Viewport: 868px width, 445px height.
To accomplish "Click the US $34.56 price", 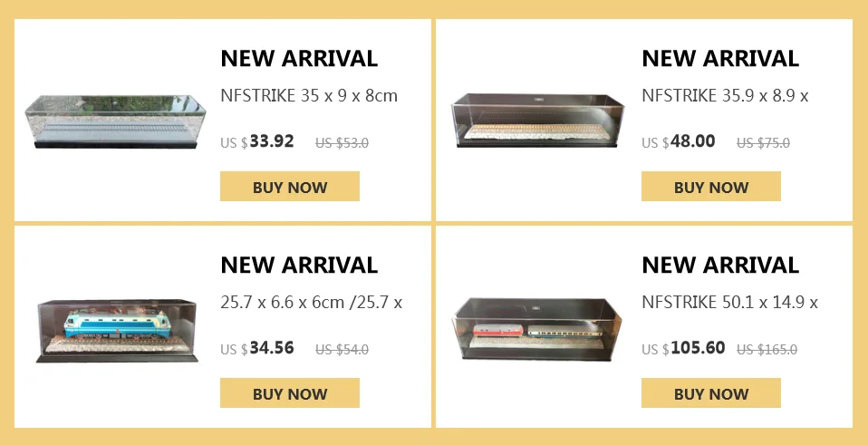I will (256, 348).
